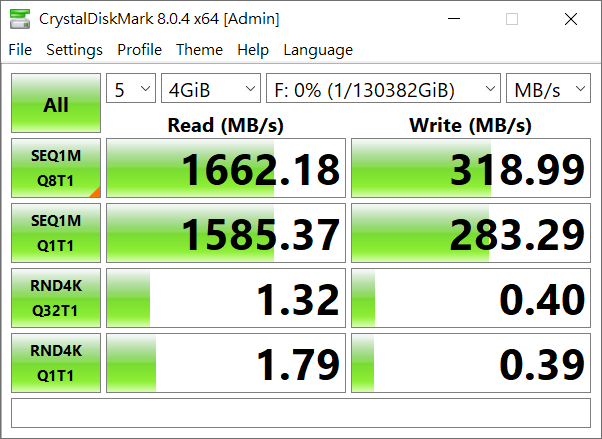
Task: Click the CrystalDiskMark app icon in title bar
Action: (x=20, y=19)
